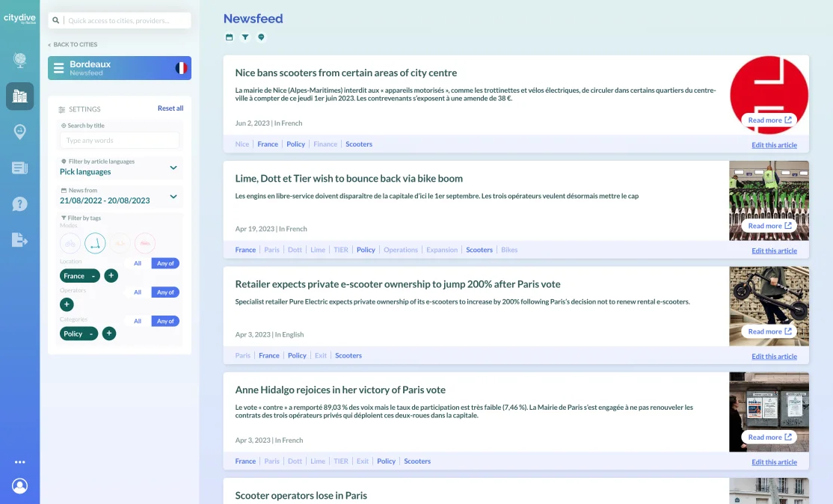Click the 'Search by title' input field
The height and width of the screenshot is (504, 833).
[120, 141]
